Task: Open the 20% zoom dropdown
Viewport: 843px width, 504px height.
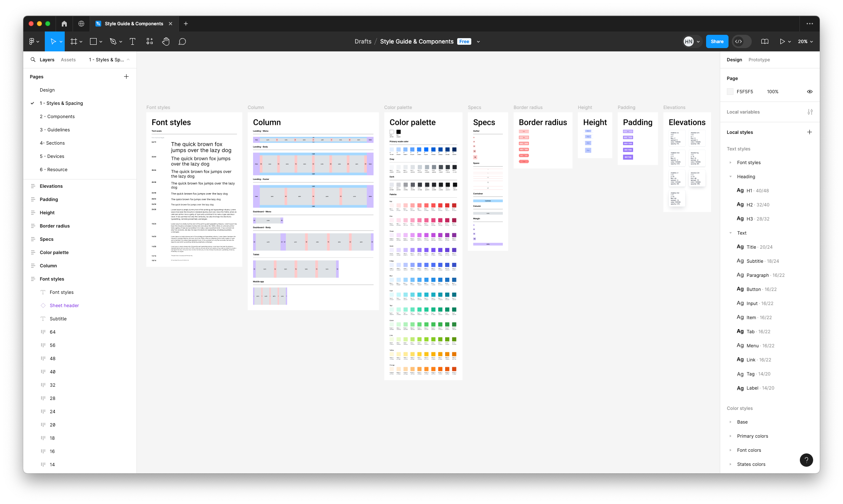Action: tap(805, 41)
